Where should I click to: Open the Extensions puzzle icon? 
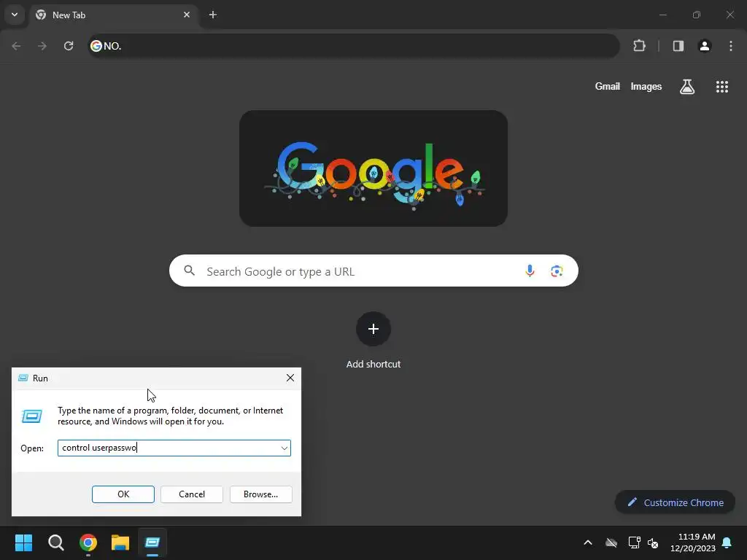click(x=639, y=46)
